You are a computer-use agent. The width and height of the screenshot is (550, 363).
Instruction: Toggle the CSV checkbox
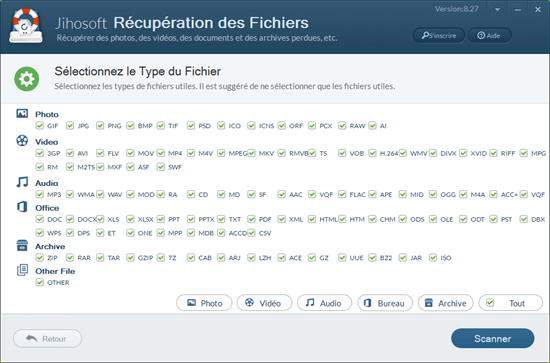[x=251, y=233]
